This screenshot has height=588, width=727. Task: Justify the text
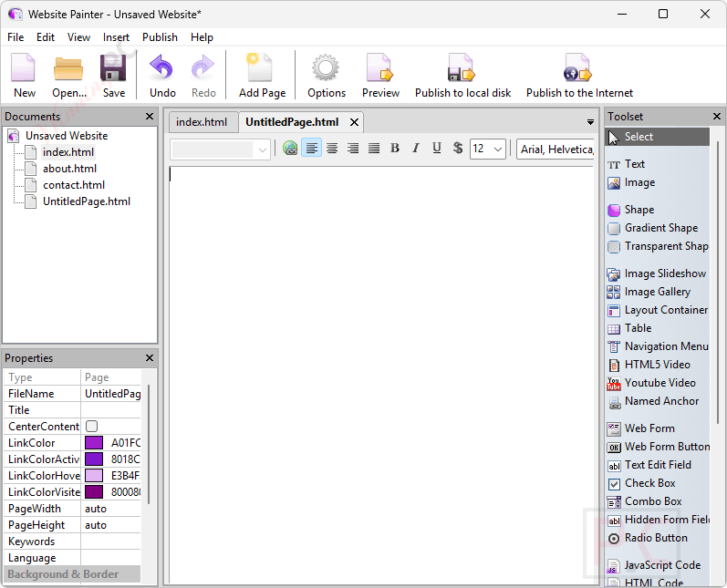coord(374,149)
